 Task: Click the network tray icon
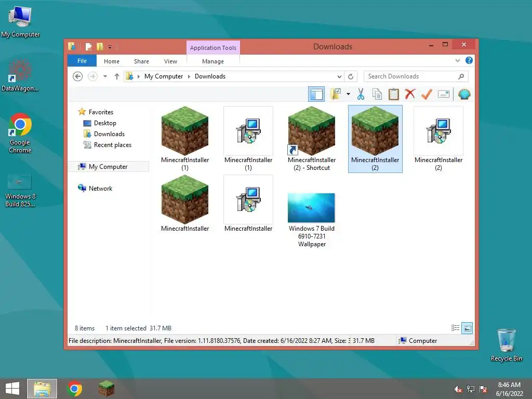(471, 389)
